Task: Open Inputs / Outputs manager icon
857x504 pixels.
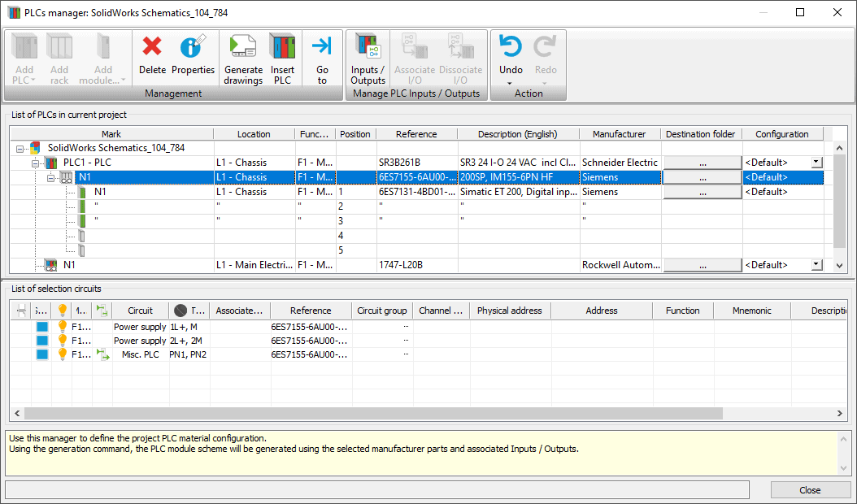Action: tap(368, 46)
